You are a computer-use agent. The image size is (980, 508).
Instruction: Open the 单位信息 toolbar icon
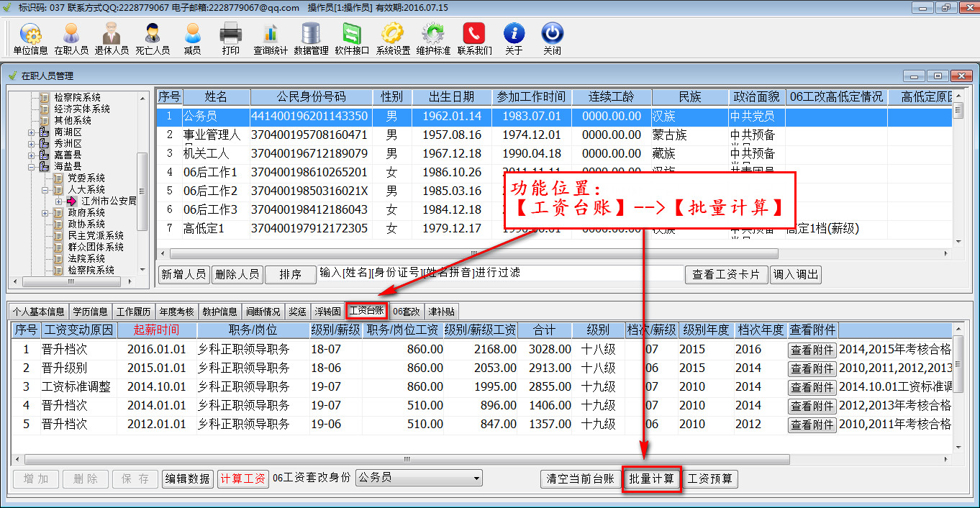[30, 38]
